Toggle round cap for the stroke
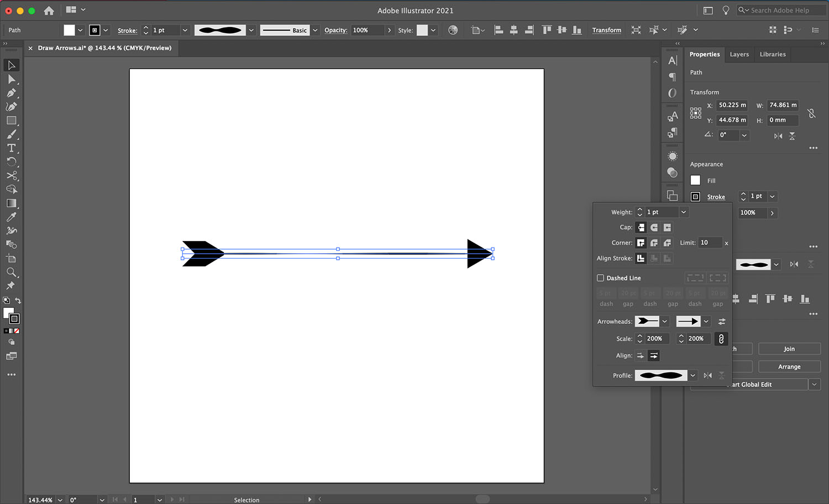Image resolution: width=829 pixels, height=504 pixels. 654,227
